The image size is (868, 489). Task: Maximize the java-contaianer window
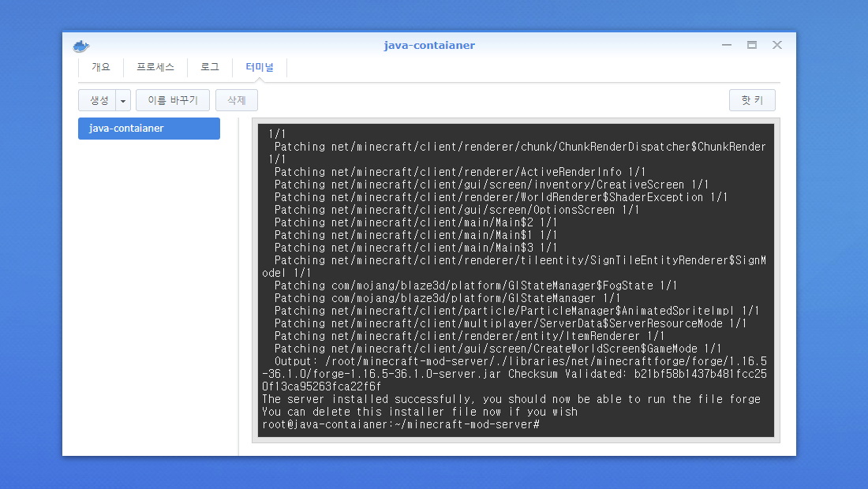752,45
